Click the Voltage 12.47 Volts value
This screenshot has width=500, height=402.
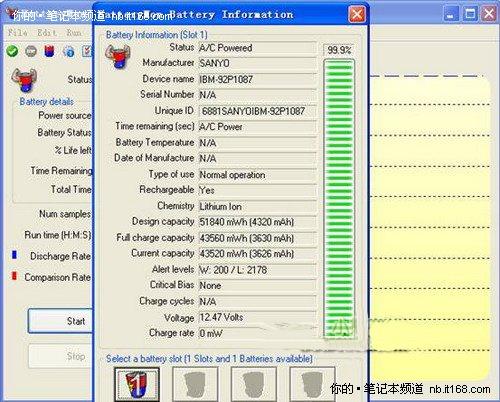(x=257, y=317)
